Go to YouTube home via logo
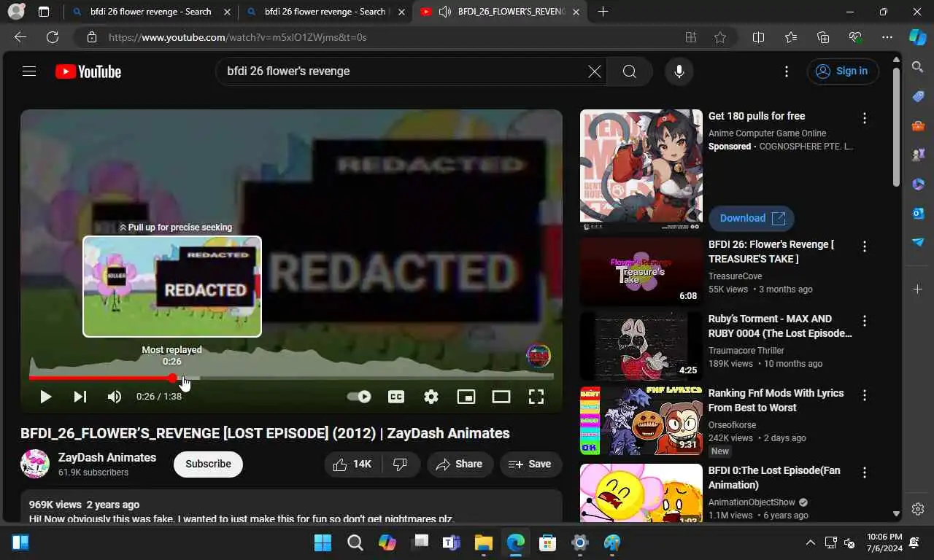Viewport: 934px width, 560px height. pyautogui.click(x=88, y=71)
